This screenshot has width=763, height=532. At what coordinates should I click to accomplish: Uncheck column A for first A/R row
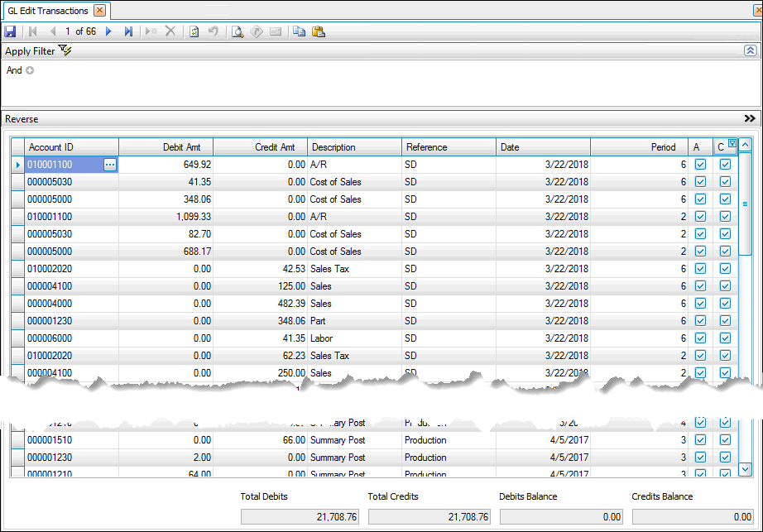point(700,165)
